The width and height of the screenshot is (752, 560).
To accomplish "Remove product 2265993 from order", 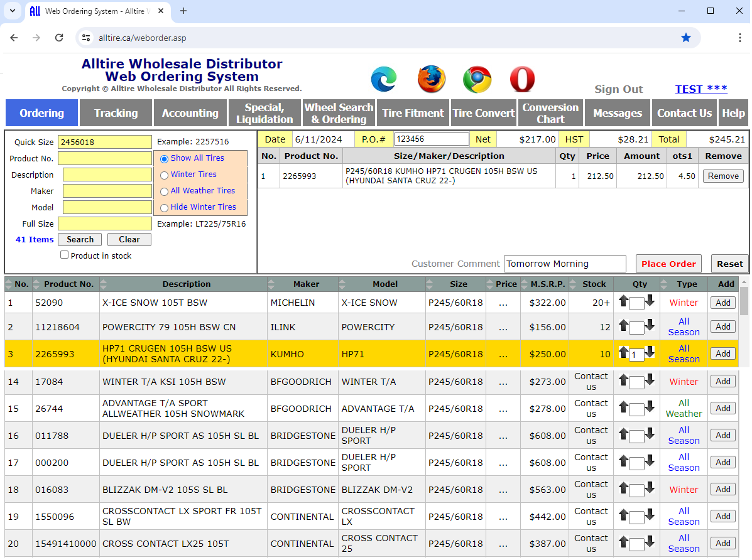I will (x=723, y=176).
